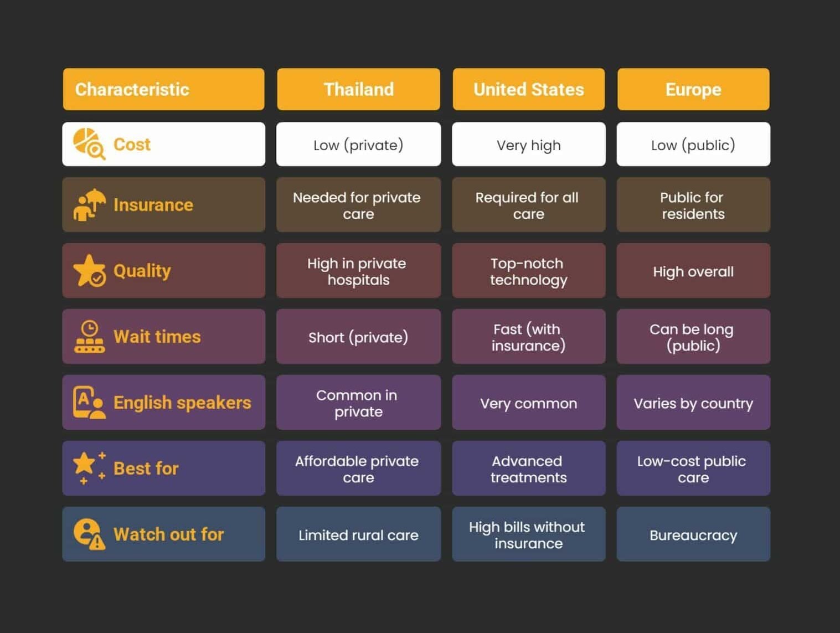Viewport: 840px width, 633px height.
Task: Select the Thailand column header
Action: point(358,89)
